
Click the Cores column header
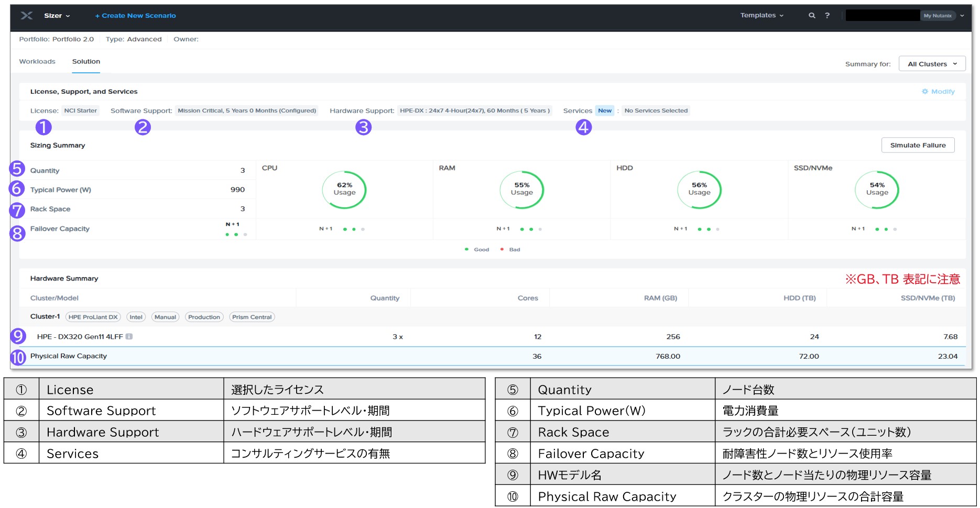(528, 298)
